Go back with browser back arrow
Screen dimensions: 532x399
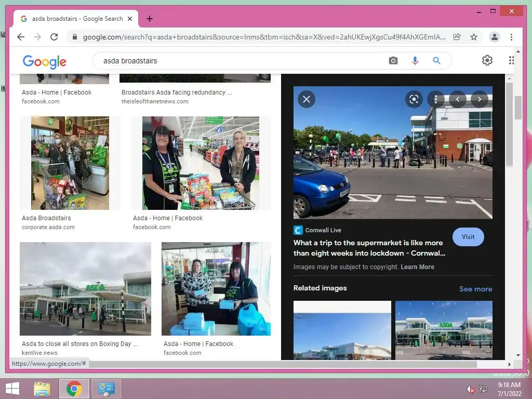pos(21,37)
